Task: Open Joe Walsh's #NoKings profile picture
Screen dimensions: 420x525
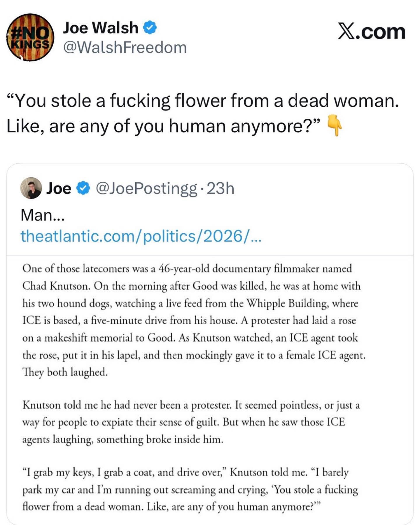Action: coord(30,37)
